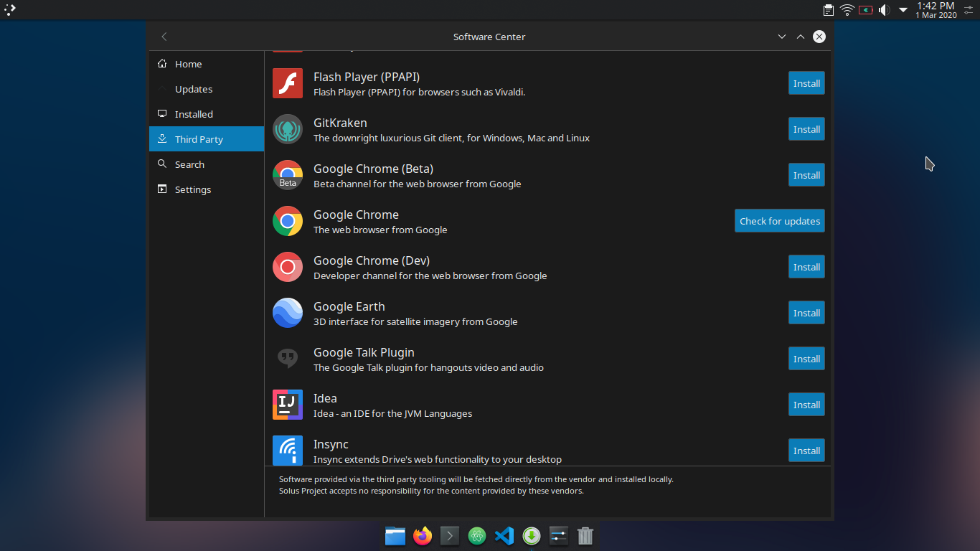Click the GitKraken app icon
Image resolution: width=980 pixels, height=551 pixels.
(x=288, y=129)
